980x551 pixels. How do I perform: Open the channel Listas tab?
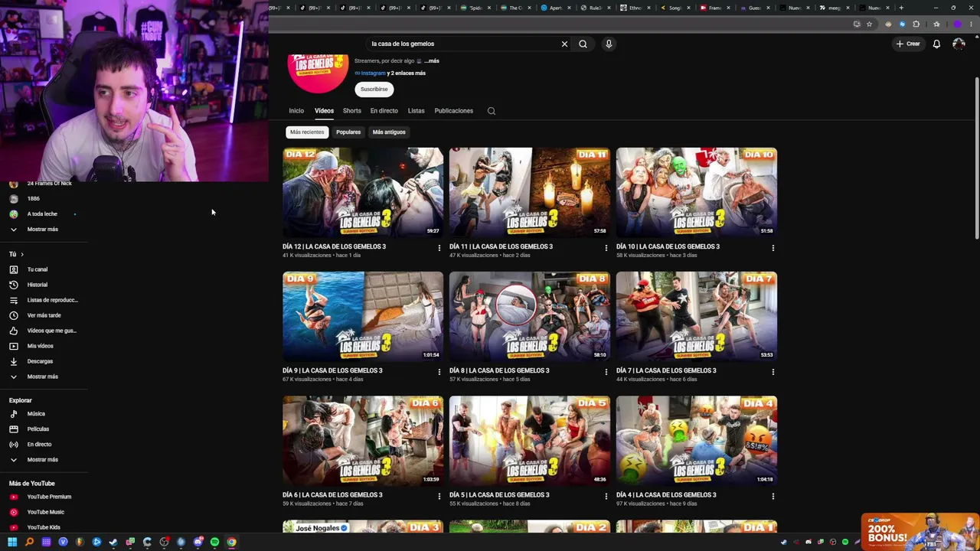416,111
